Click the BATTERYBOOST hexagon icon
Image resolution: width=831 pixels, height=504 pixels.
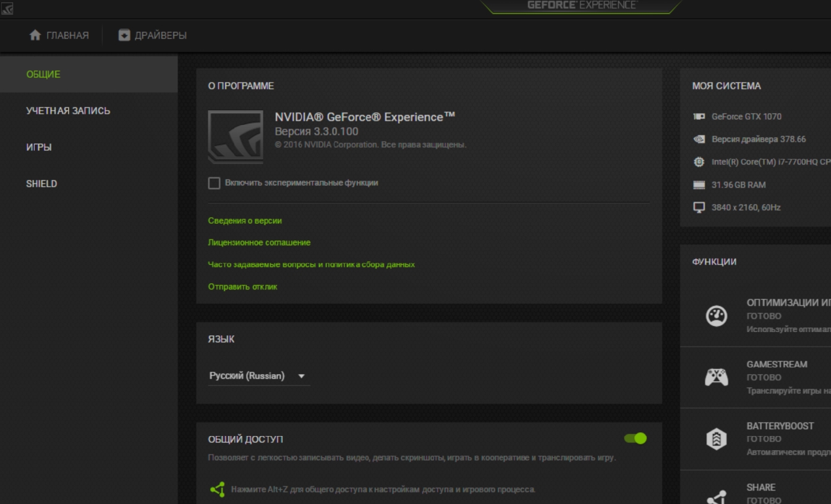717,439
